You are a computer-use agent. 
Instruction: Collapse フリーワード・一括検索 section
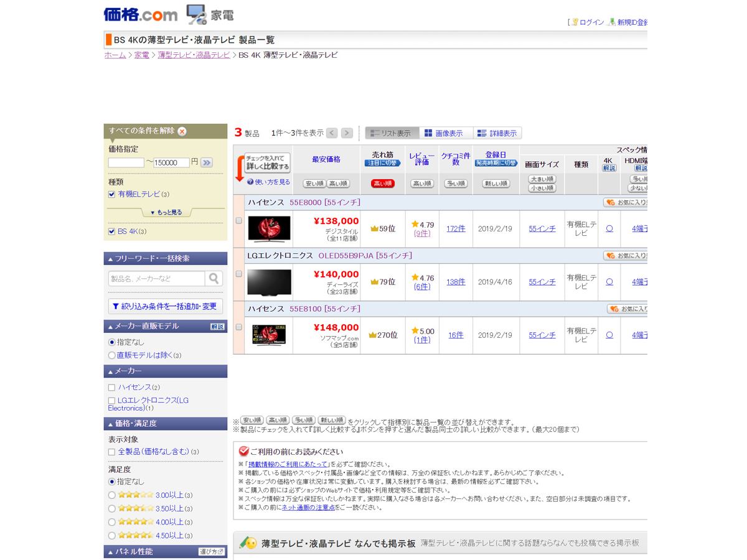(x=166, y=258)
